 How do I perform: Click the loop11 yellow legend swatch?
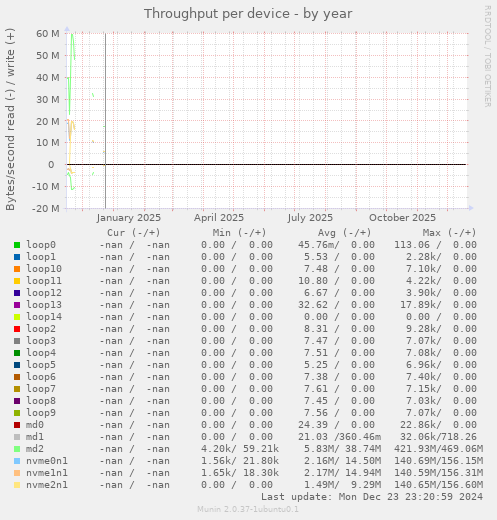pos(17,281)
